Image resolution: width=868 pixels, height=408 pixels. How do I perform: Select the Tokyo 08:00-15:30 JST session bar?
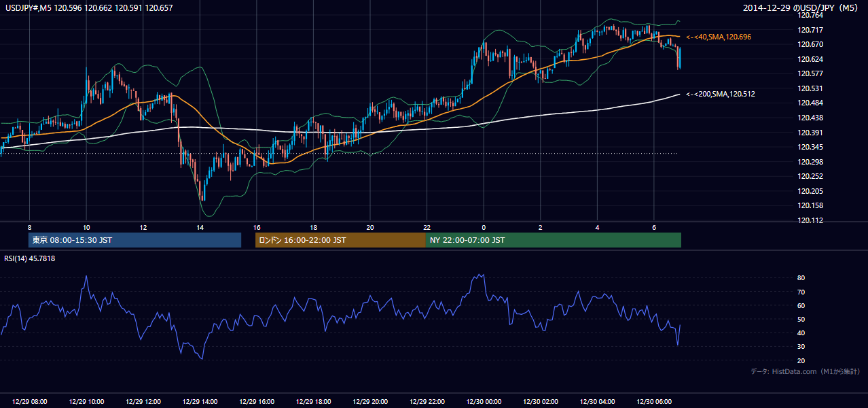point(134,240)
